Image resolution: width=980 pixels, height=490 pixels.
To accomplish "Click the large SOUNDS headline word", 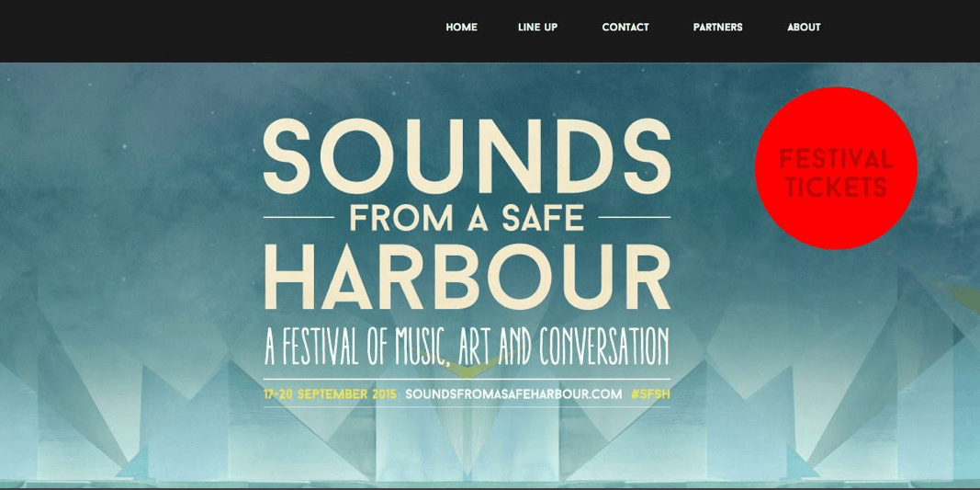I will click(x=467, y=156).
